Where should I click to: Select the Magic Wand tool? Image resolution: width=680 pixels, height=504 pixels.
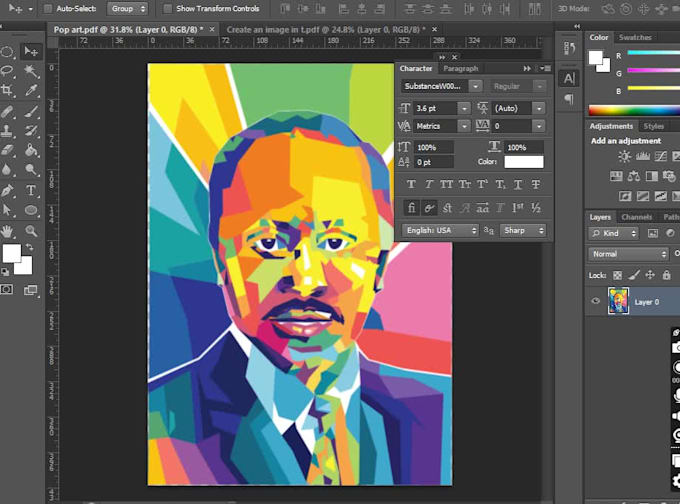click(x=30, y=70)
